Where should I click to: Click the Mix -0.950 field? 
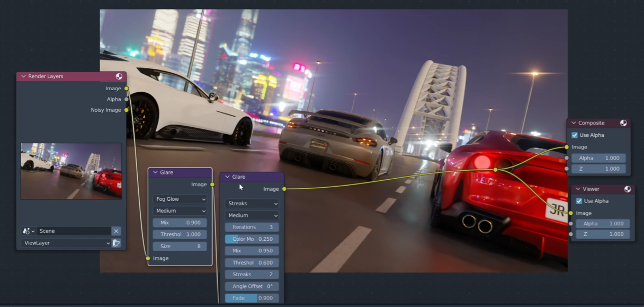tap(252, 251)
